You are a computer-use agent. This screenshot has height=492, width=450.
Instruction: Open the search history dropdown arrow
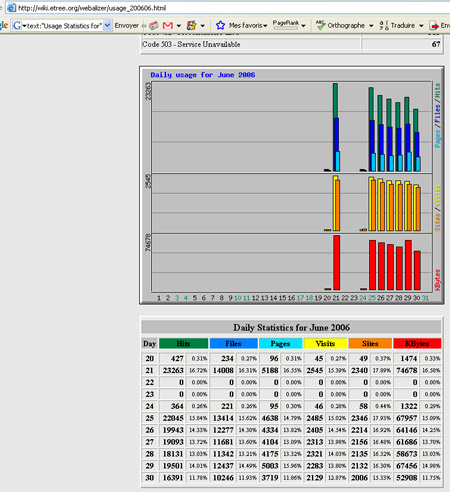(107, 25)
